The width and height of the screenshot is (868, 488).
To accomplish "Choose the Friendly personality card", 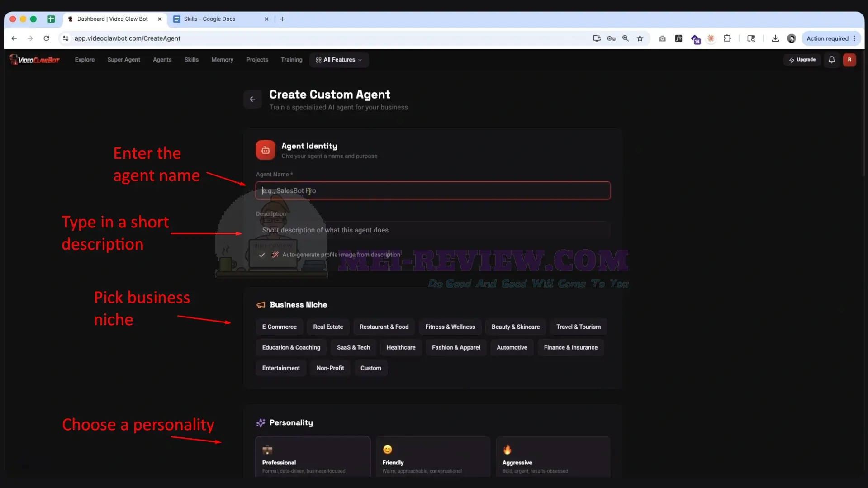I will [433, 457].
